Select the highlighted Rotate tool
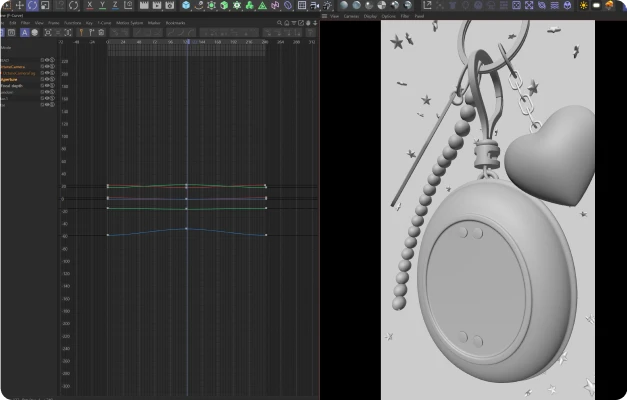This screenshot has width=627, height=400. click(32, 5)
